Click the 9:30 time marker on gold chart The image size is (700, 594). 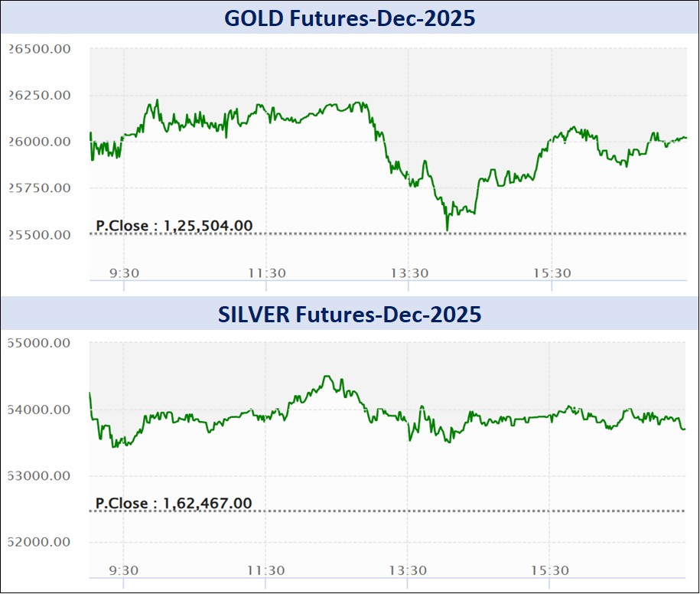(x=123, y=273)
